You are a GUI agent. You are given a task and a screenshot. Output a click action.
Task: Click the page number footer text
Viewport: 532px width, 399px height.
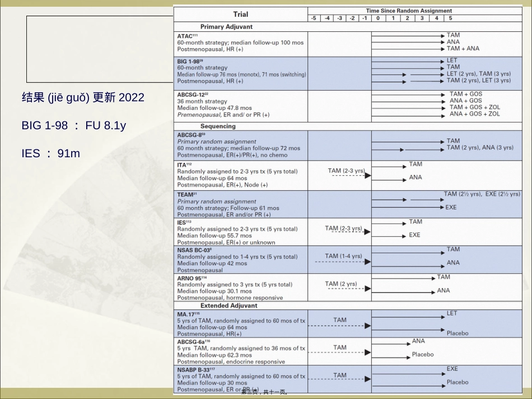[x=265, y=392]
